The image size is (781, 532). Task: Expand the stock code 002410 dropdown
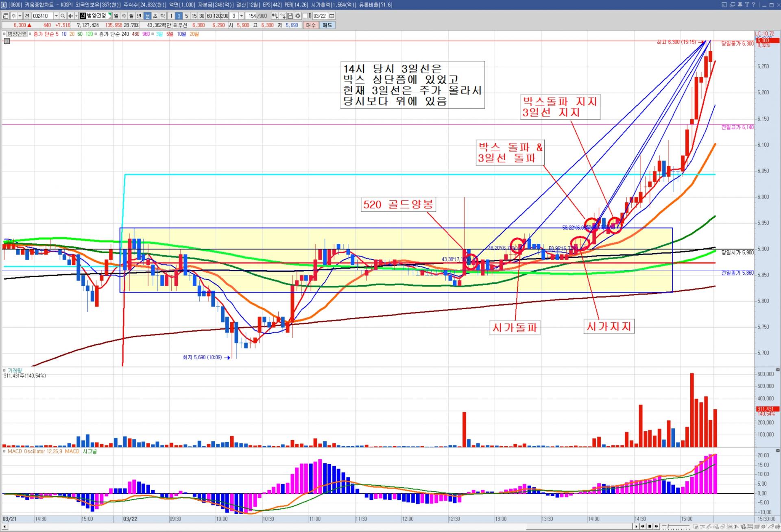pos(56,16)
